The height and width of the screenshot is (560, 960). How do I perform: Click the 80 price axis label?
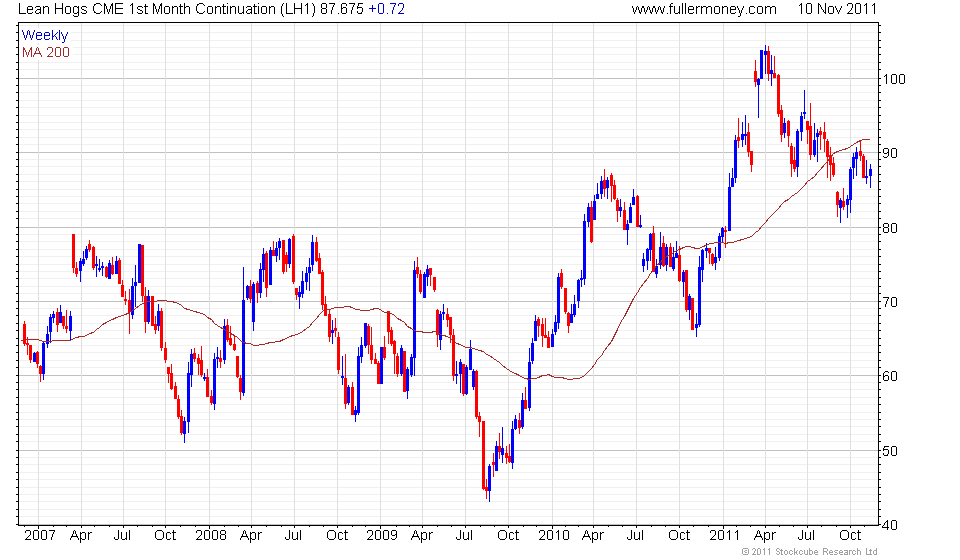[890, 228]
